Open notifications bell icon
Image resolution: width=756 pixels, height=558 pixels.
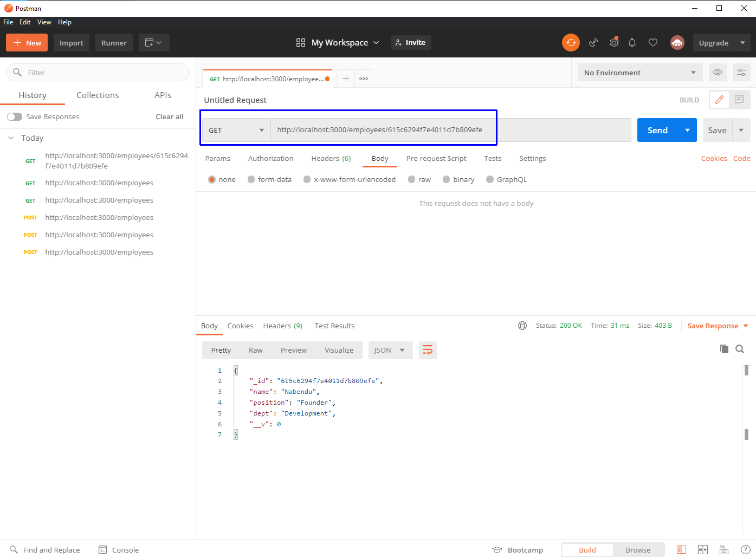[x=632, y=43]
